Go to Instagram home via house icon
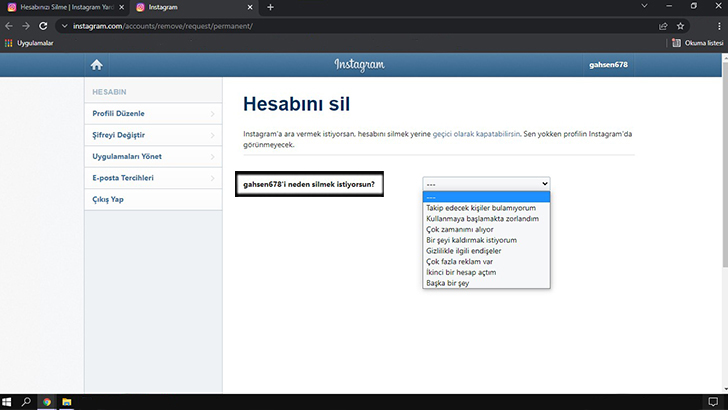Image resolution: width=728 pixels, height=410 pixels. [x=97, y=65]
